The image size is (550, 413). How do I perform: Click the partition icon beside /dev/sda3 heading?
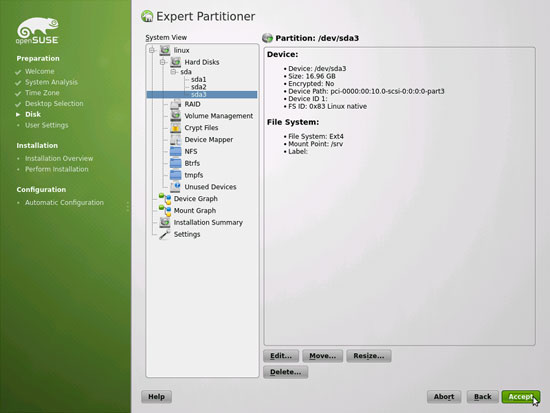[x=267, y=38]
